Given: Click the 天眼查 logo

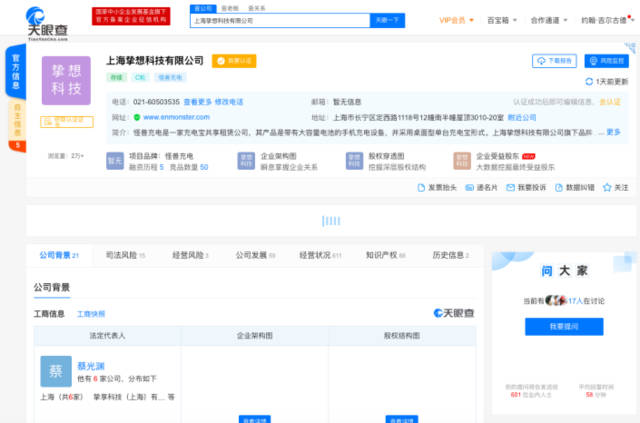Looking at the screenshot, I should (x=52, y=18).
